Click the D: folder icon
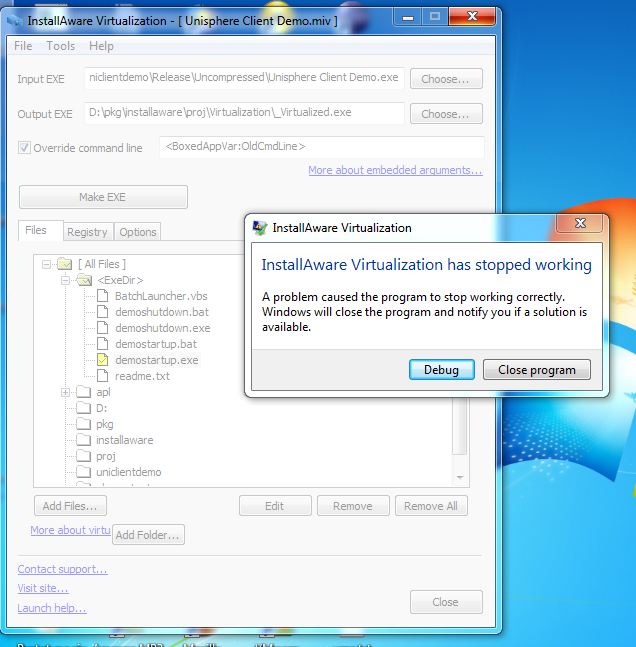The image size is (636, 647). point(83,408)
